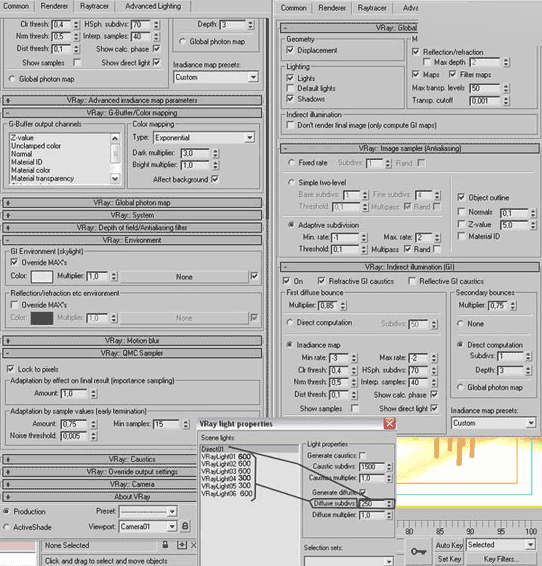
Task: Expand the VRay System rollout
Action: [x=132, y=215]
